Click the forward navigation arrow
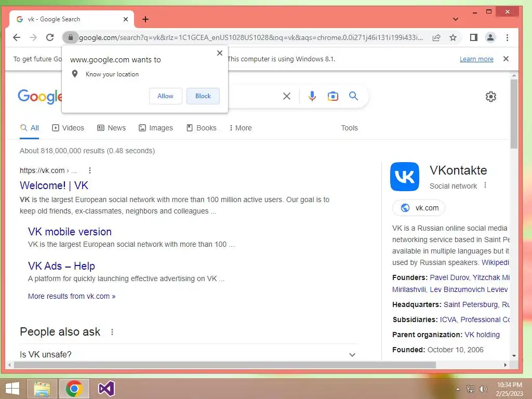 tap(33, 37)
